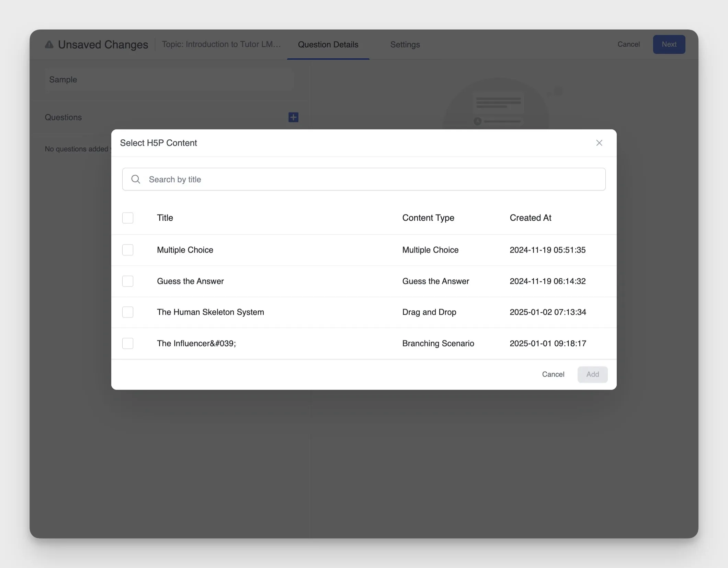Click the Sample quiz title field
Screen dimensions: 728x568
169,80
